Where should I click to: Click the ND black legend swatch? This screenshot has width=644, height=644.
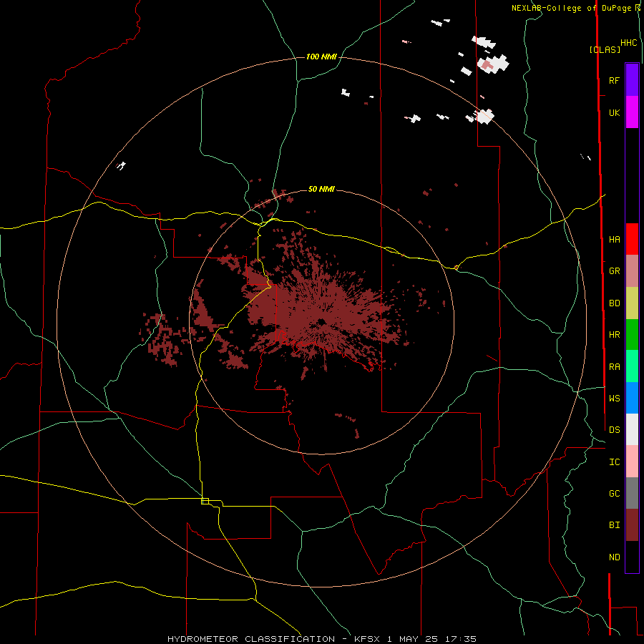coord(632,557)
